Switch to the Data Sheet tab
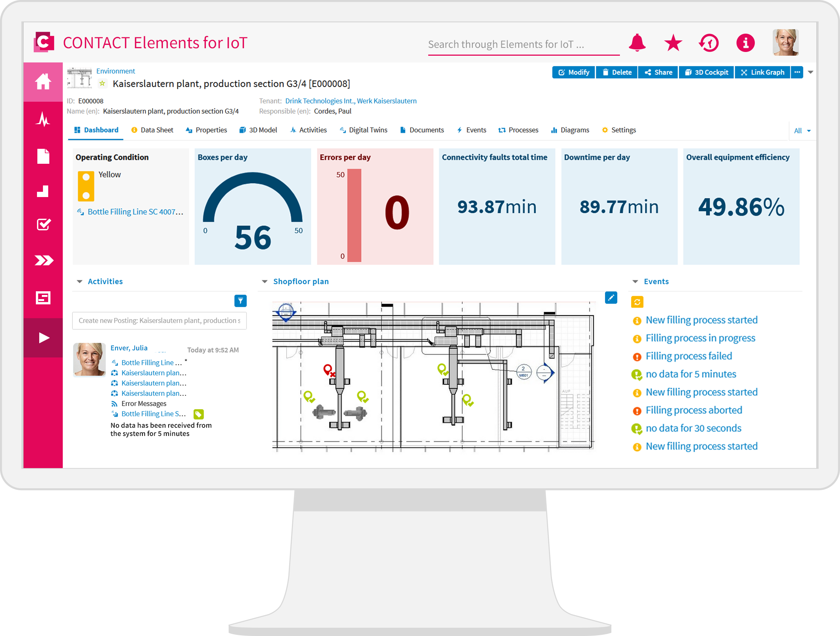840x636 pixels. pos(152,130)
